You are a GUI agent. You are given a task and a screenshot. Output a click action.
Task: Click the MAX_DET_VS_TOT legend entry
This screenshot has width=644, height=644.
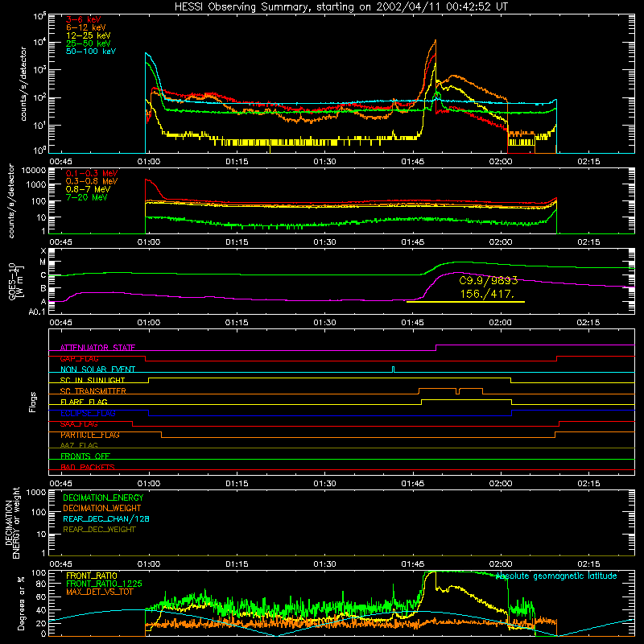pos(99,592)
